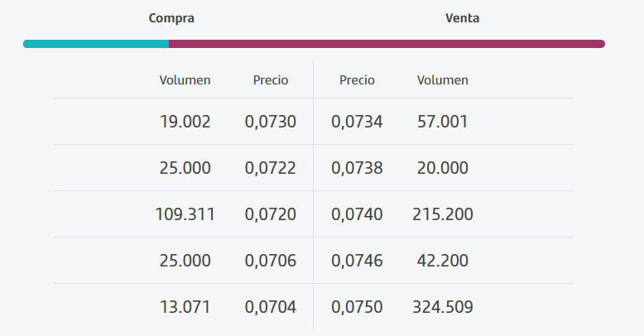The width and height of the screenshot is (644, 336).
Task: Click the Venta heading label
Action: click(x=462, y=18)
